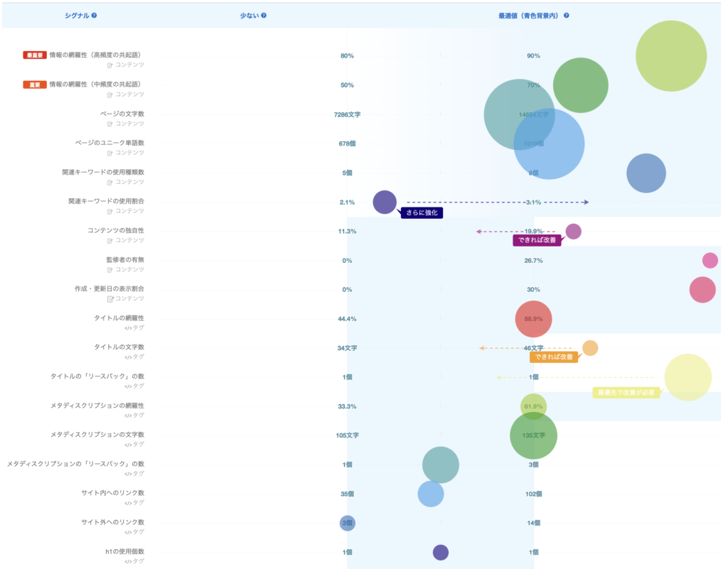Image resolution: width=728 pixels, height=569 pixels.
Task: Click the red 最重要 badge
Action: [35, 55]
